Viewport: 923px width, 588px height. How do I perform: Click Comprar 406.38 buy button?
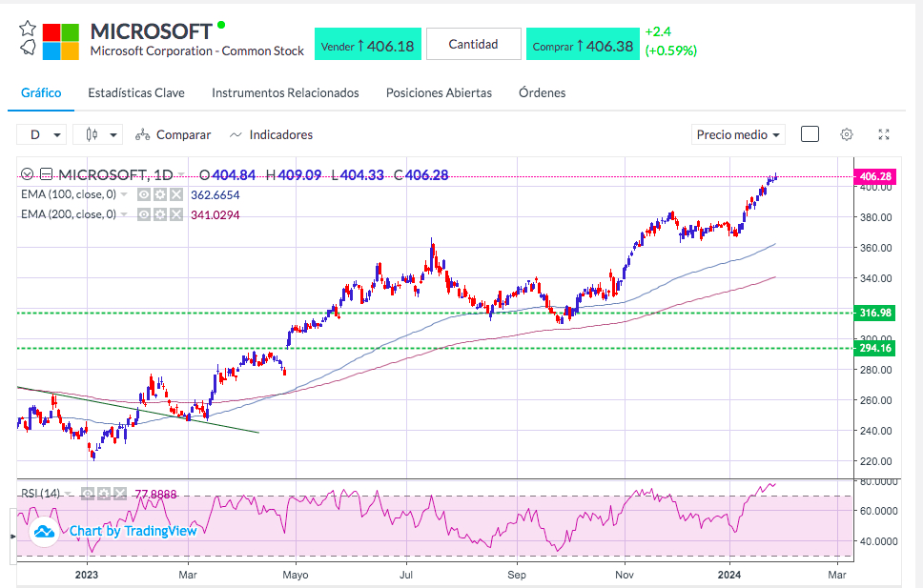(x=583, y=44)
